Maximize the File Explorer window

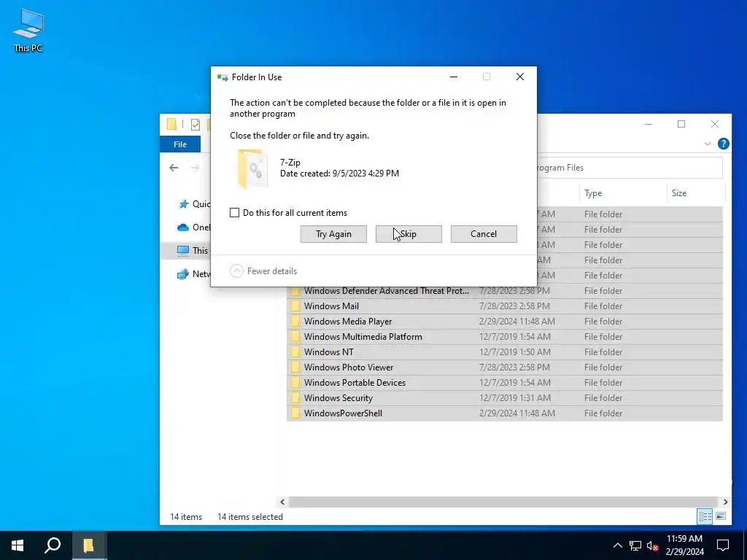tap(681, 124)
